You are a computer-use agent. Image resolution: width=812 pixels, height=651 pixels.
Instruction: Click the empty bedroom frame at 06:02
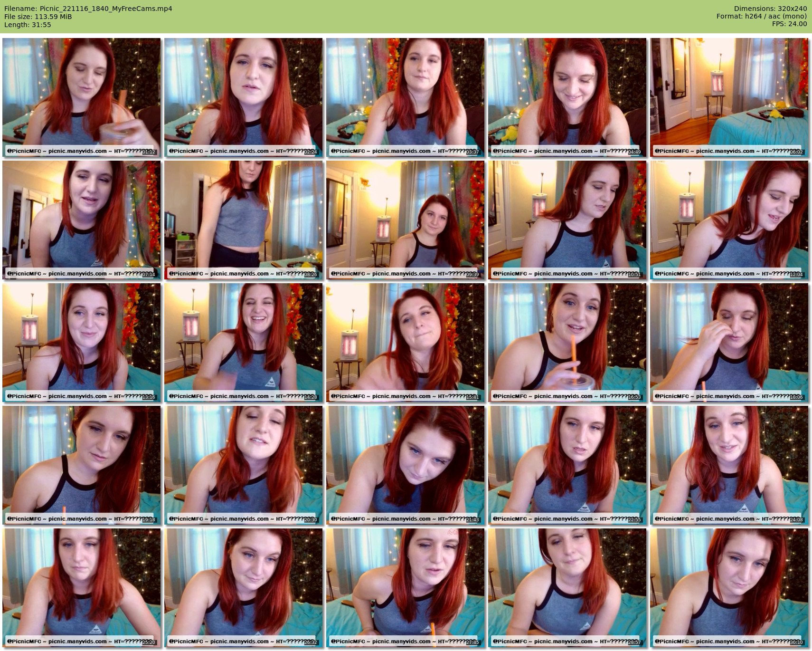point(729,97)
